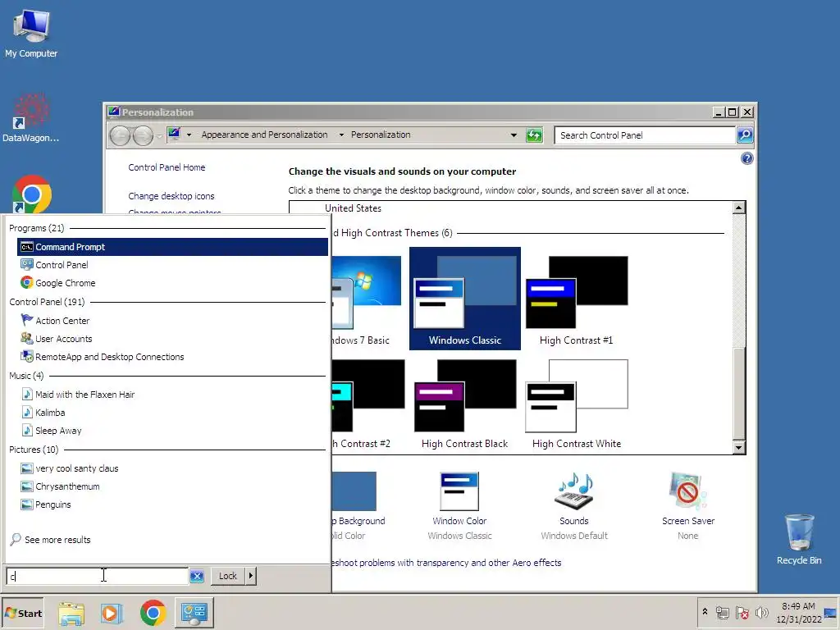
Task: Select Windows Classic theme
Action: coord(465,299)
